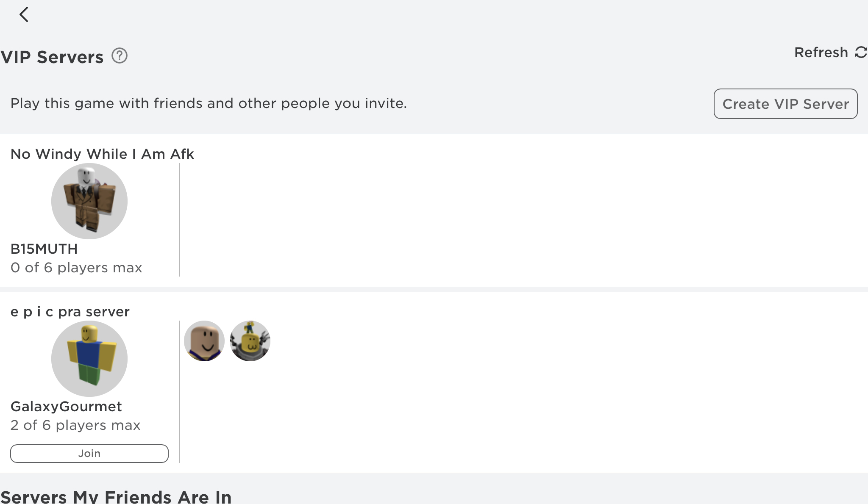Click GalaxyGourmet server name link

[x=65, y=407]
